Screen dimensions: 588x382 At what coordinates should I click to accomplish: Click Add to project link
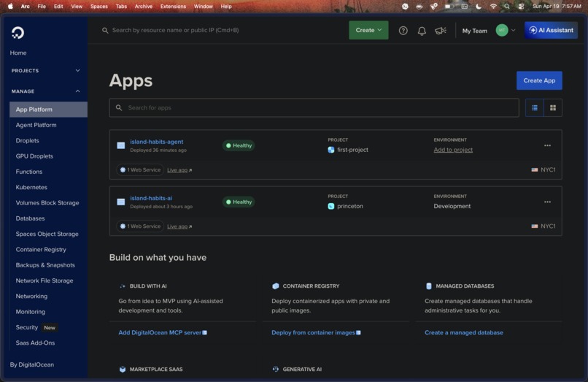[x=453, y=150]
